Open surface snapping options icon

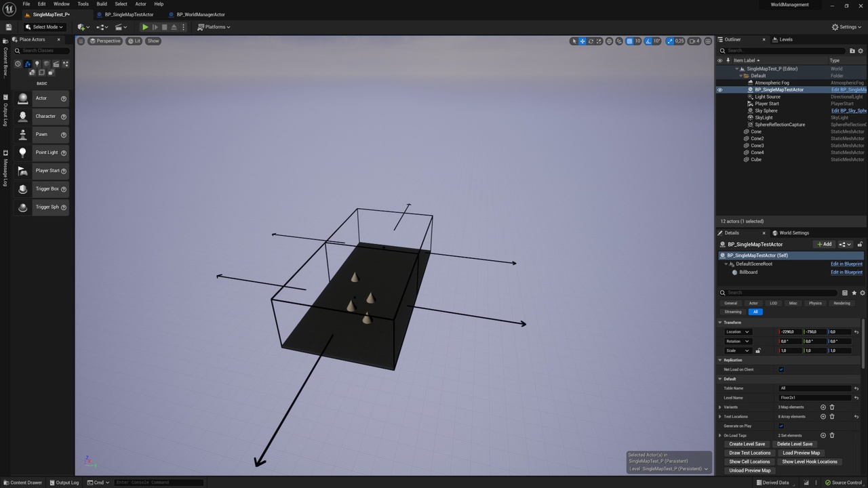(x=619, y=41)
